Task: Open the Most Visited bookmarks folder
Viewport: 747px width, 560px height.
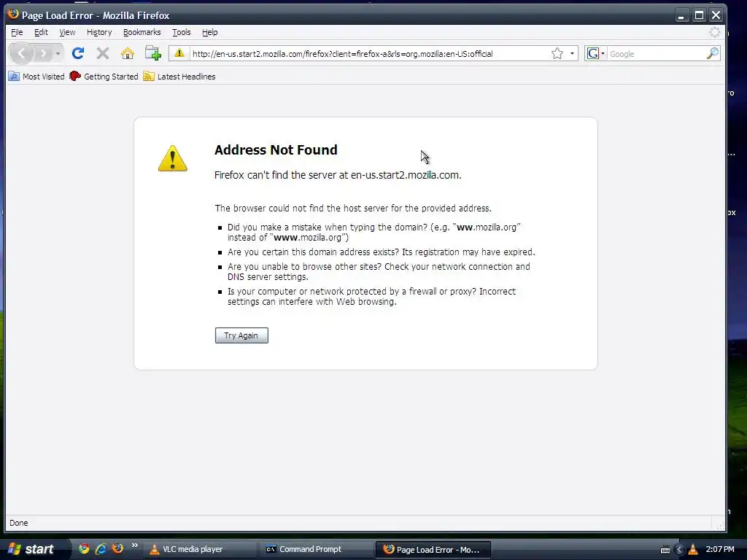Action: (36, 76)
